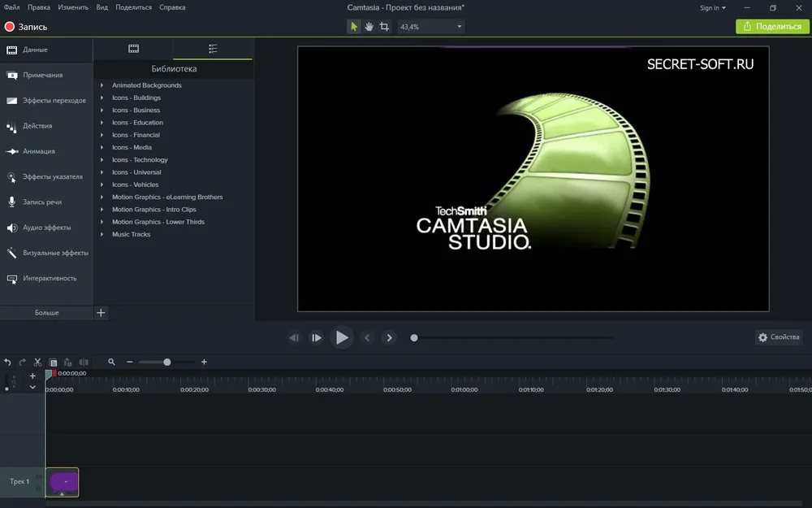Screen dimensions: 812x508
Task: Click the green Поделиться share button
Action: point(771,26)
